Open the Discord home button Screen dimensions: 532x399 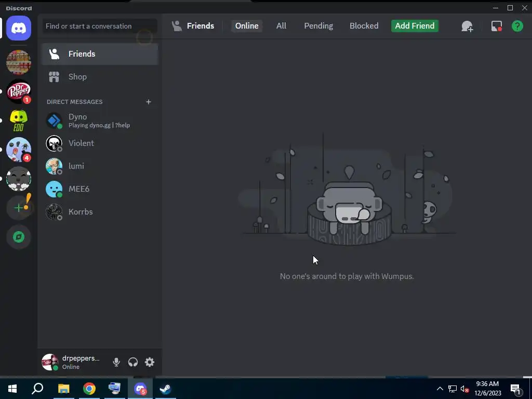[19, 28]
